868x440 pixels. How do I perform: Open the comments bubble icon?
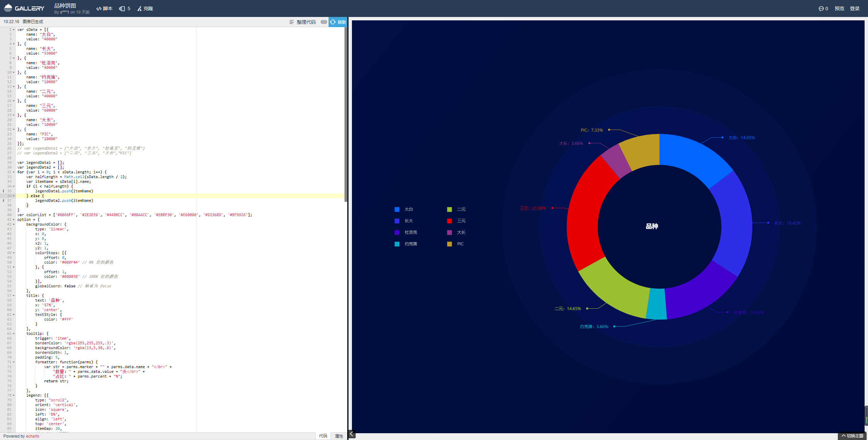coord(821,8)
